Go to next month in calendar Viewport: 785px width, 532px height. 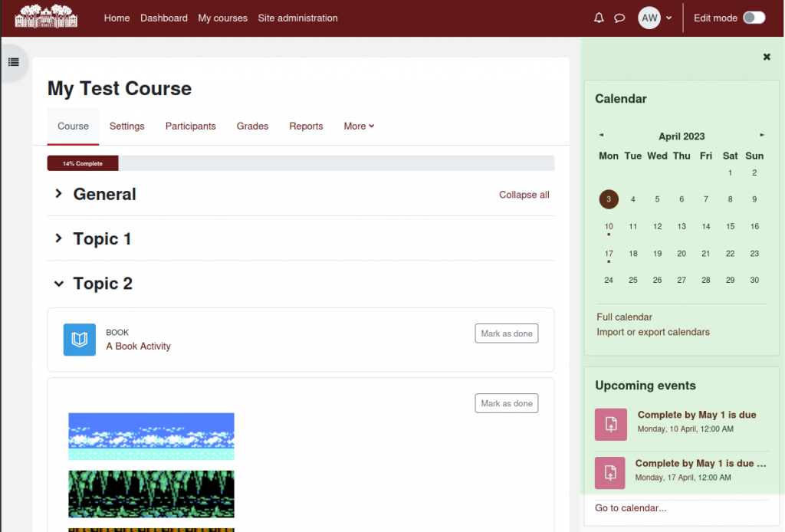(762, 135)
